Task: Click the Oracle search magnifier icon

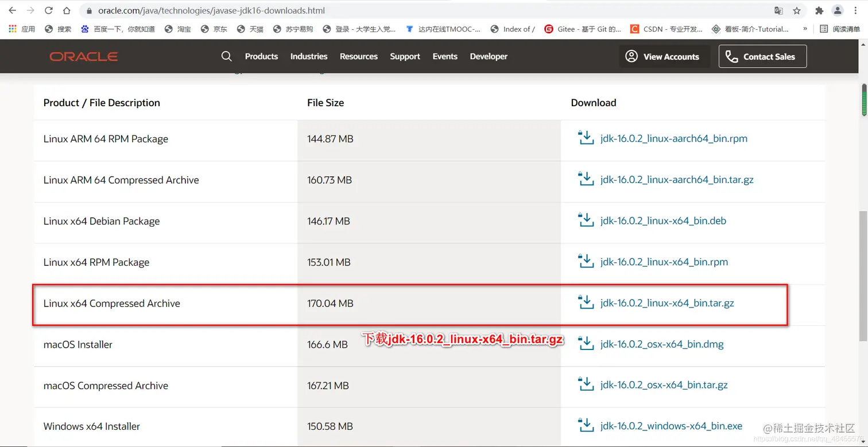Action: (x=227, y=56)
